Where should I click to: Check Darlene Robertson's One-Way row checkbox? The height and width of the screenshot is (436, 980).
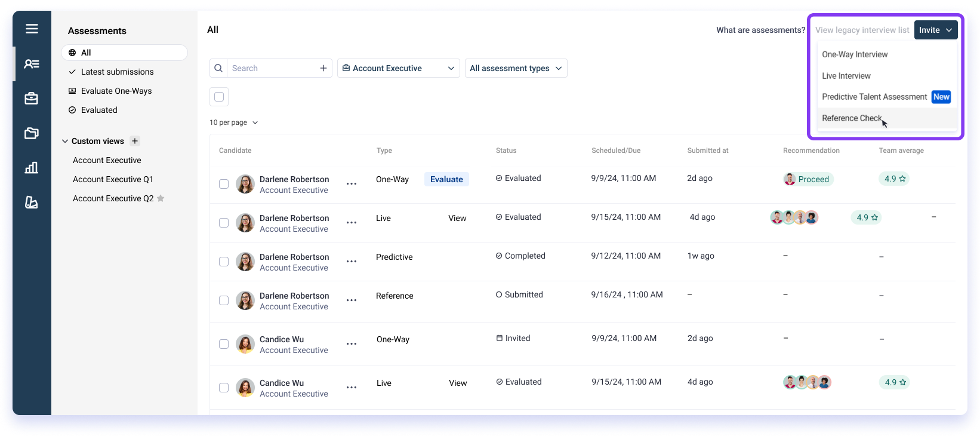[224, 184]
